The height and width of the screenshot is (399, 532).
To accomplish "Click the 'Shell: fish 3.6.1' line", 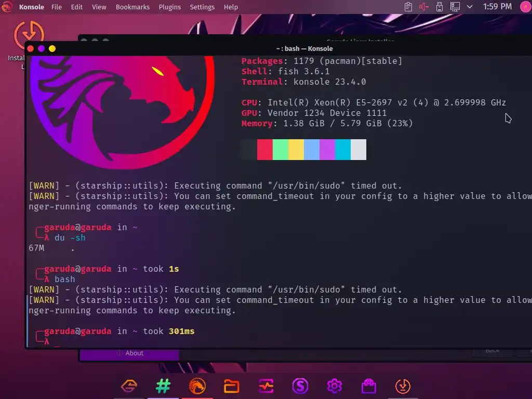I will pyautogui.click(x=285, y=71).
